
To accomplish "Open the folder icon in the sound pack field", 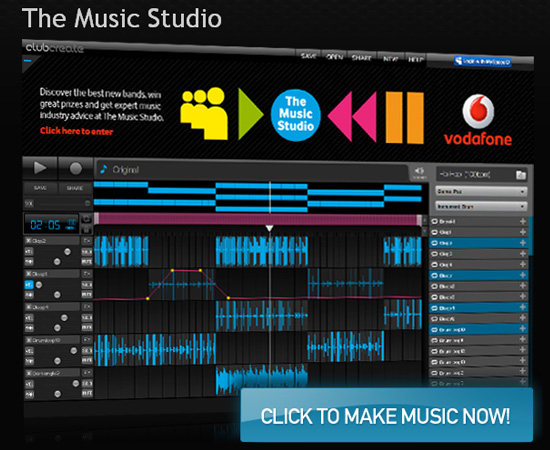I will pyautogui.click(x=521, y=175).
